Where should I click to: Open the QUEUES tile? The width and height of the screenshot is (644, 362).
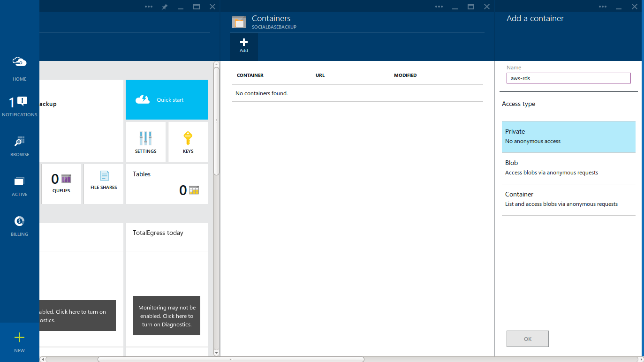61,184
